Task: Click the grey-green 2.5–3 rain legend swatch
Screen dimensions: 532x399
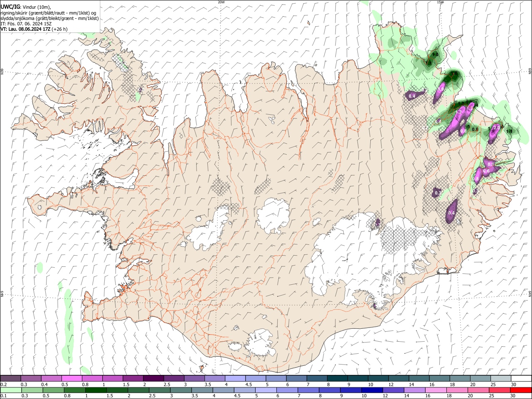Action: click(159, 390)
